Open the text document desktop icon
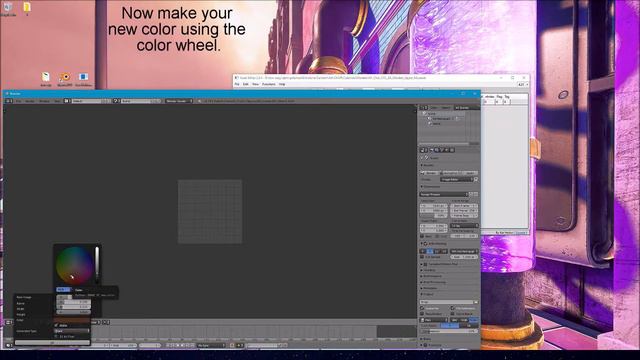This screenshot has height=360, width=640. tap(46, 78)
